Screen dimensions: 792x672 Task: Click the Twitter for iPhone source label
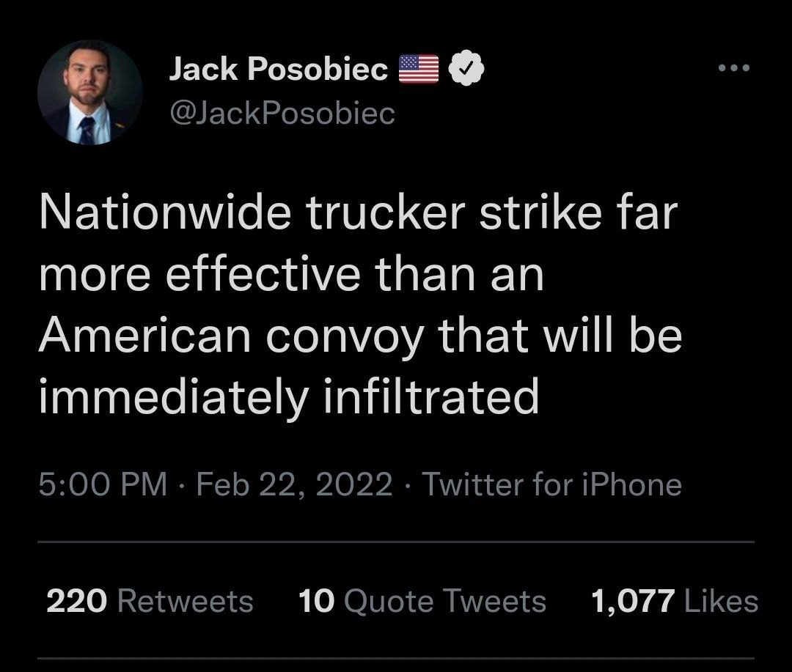click(x=552, y=484)
